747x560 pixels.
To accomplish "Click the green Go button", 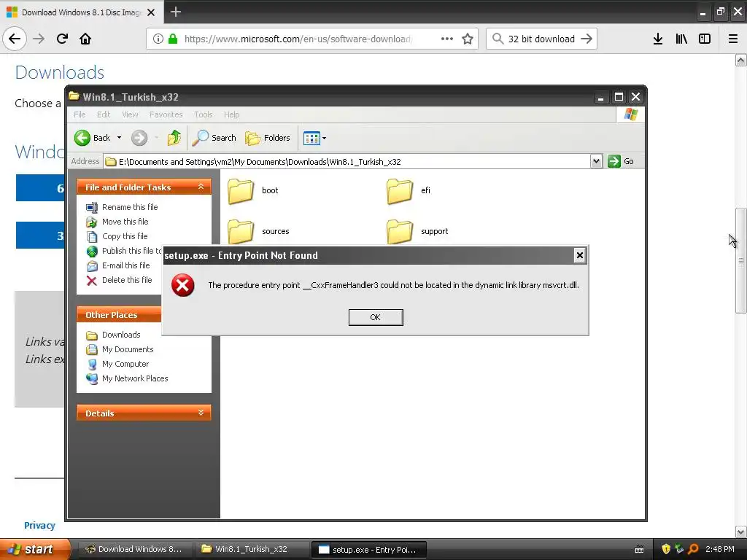I will pos(621,161).
